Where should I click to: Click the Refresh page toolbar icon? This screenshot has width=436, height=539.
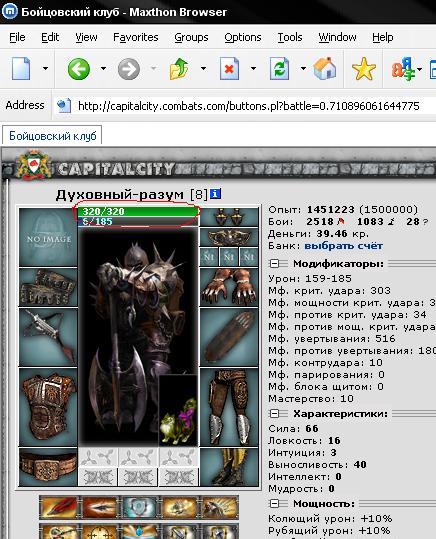tap(279, 69)
